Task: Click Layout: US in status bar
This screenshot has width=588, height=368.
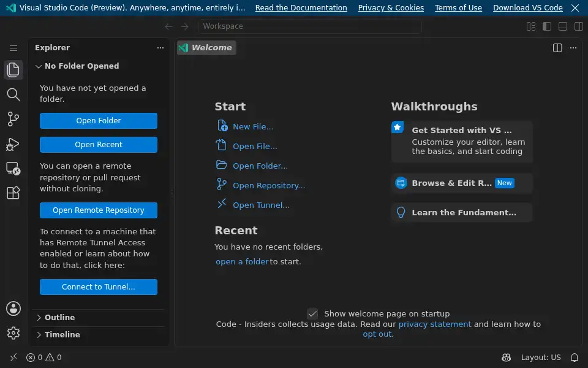Action: pyautogui.click(x=541, y=358)
